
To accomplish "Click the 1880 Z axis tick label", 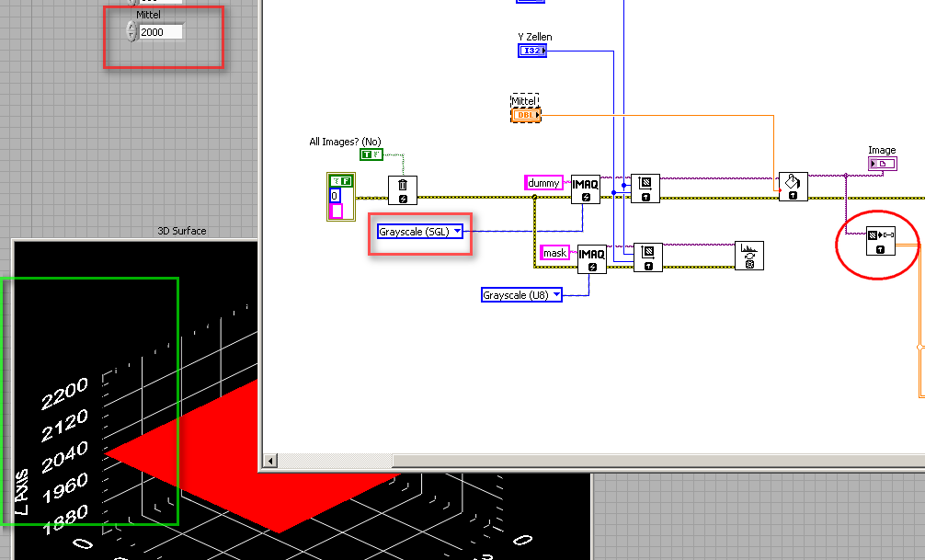I will point(65,519).
